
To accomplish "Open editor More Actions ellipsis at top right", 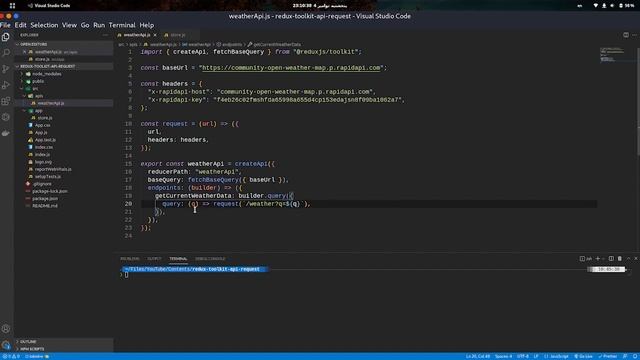I will pos(635,35).
